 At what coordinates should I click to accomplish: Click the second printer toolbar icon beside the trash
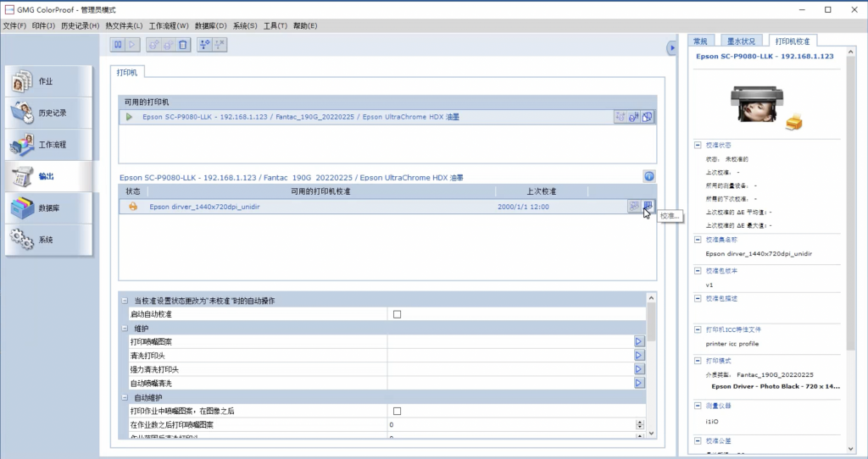(x=169, y=45)
